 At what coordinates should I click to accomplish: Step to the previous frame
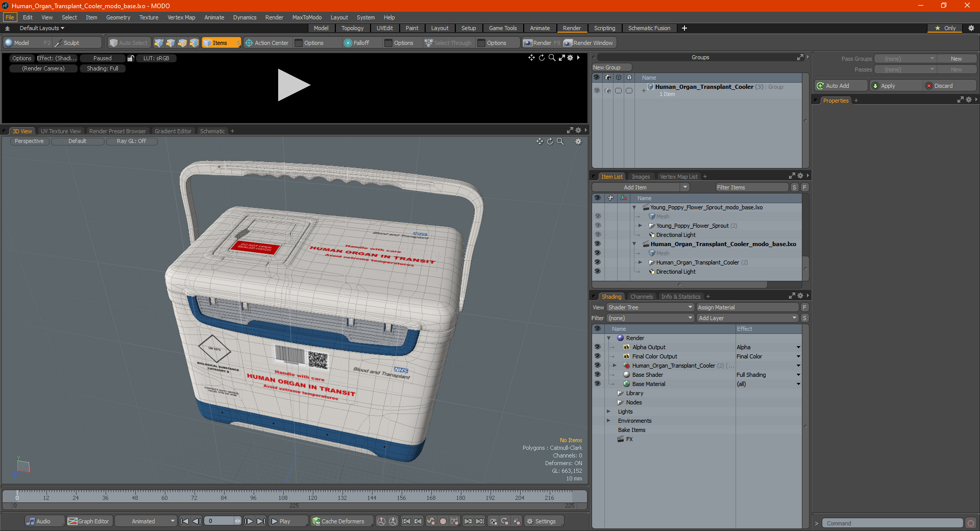click(197, 521)
